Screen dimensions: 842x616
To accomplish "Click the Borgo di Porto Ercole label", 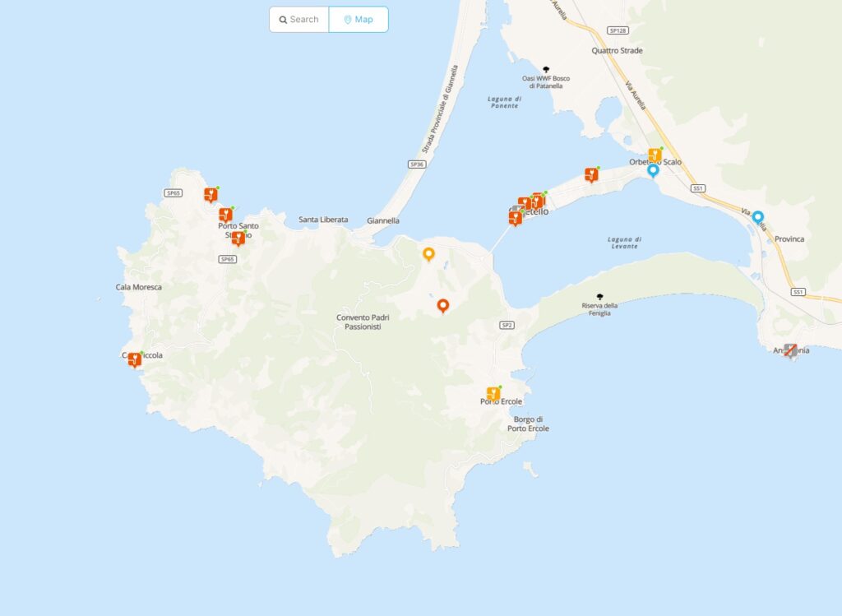I will (529, 424).
